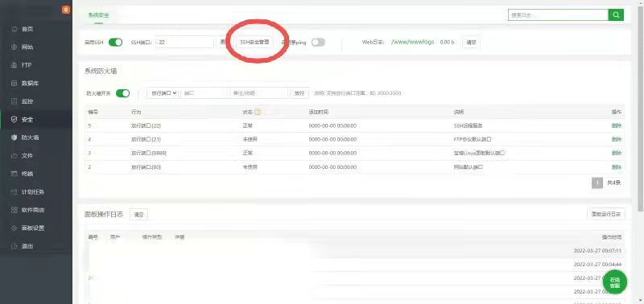Click the orange help icon beside 状态
644x304 pixels.
[x=258, y=112]
